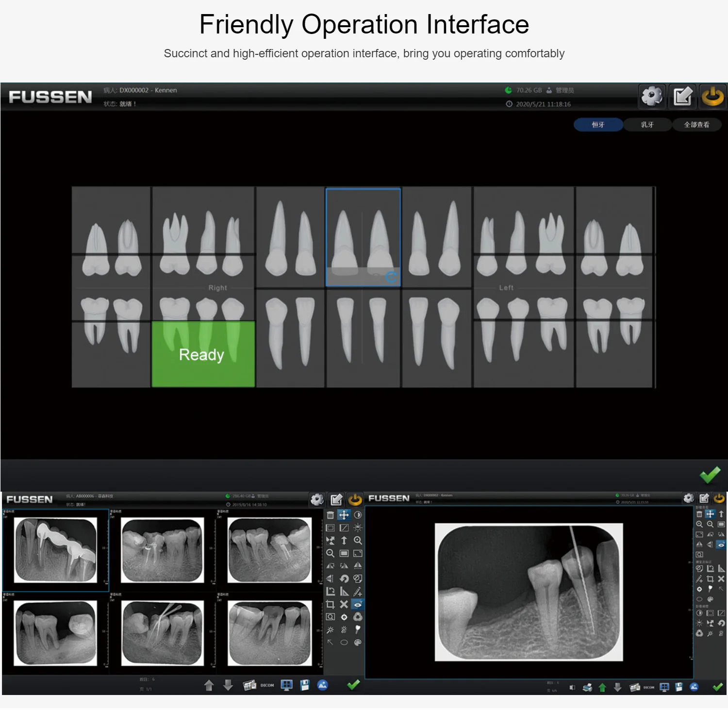Open bottom-middle X-ray thumbnail in gallery window
The width and height of the screenshot is (728, 728).
163,633
